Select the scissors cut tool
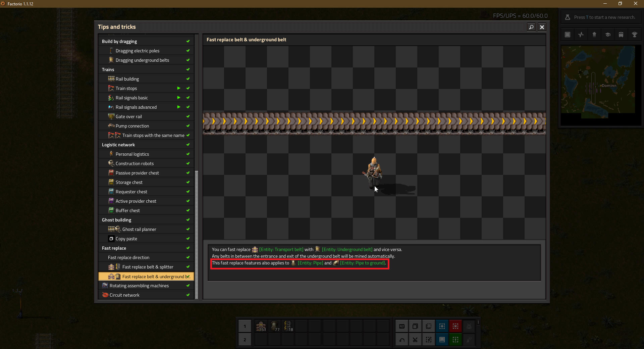 point(415,340)
